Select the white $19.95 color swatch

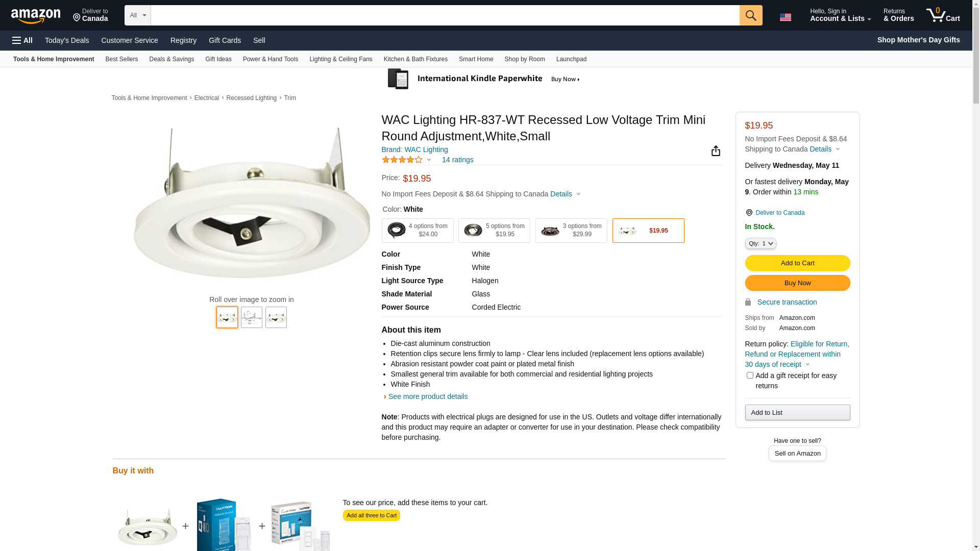click(x=648, y=231)
